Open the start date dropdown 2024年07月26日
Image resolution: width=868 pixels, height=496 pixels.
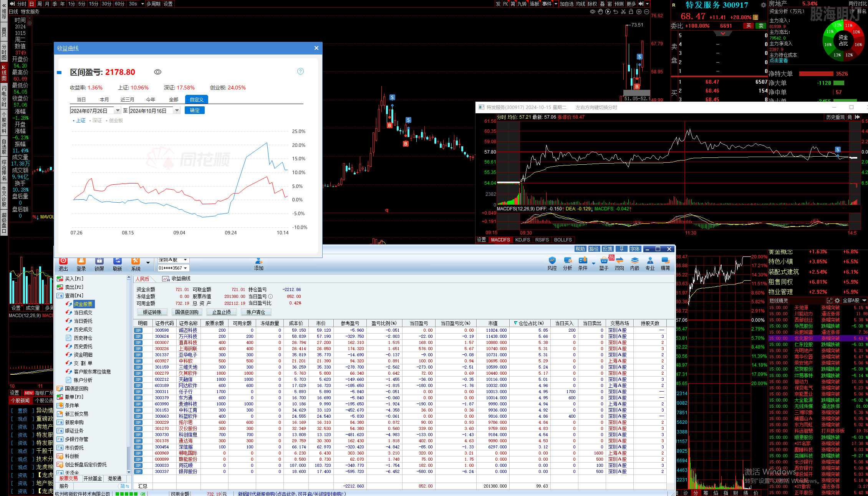pyautogui.click(x=118, y=111)
